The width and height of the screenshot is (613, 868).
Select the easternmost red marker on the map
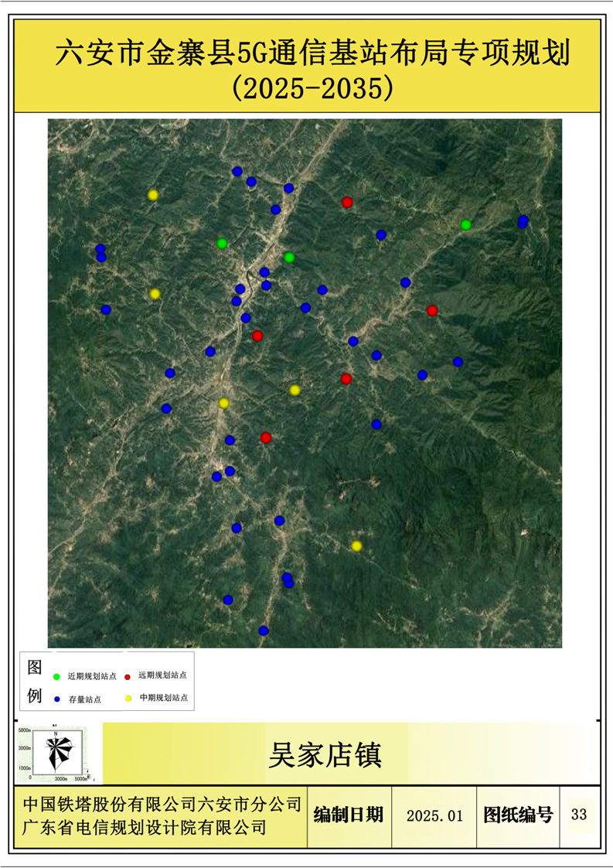432,310
